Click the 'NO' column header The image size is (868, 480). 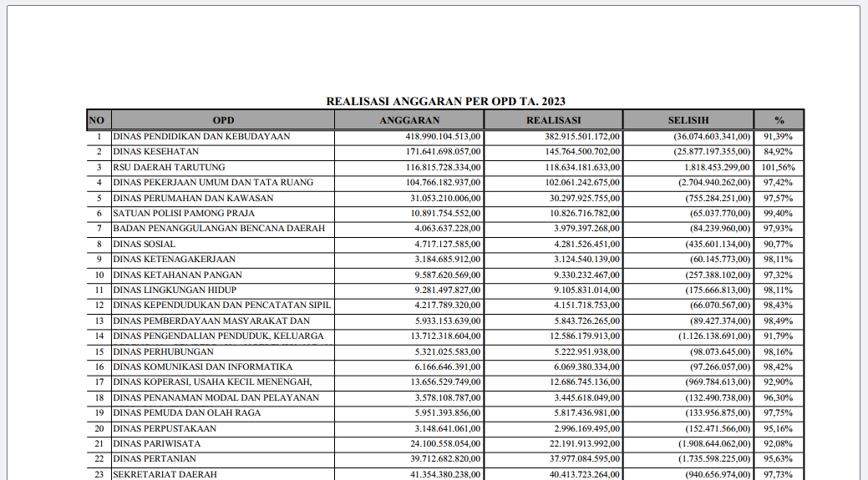[x=97, y=120]
